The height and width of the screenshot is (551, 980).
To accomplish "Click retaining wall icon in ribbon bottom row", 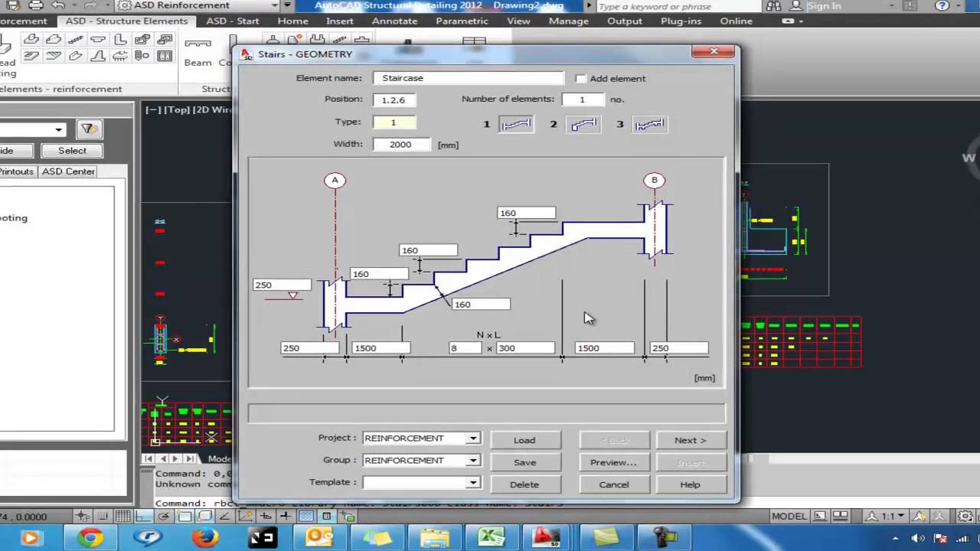I will tap(98, 56).
